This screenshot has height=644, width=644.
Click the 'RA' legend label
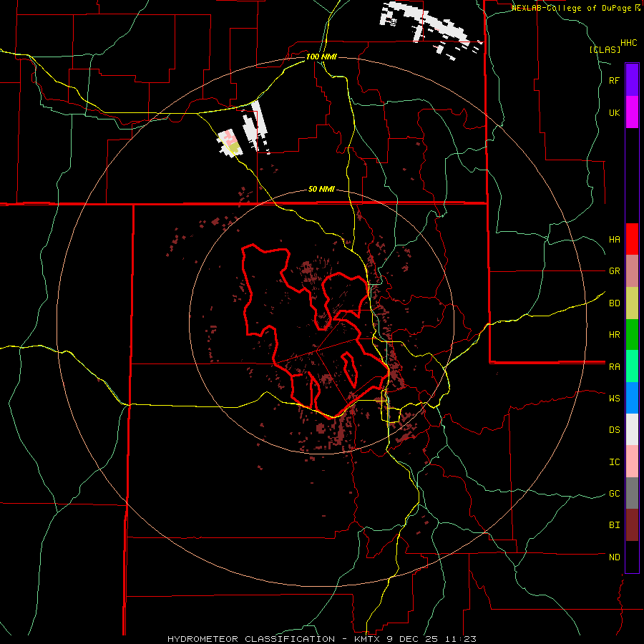click(x=615, y=367)
